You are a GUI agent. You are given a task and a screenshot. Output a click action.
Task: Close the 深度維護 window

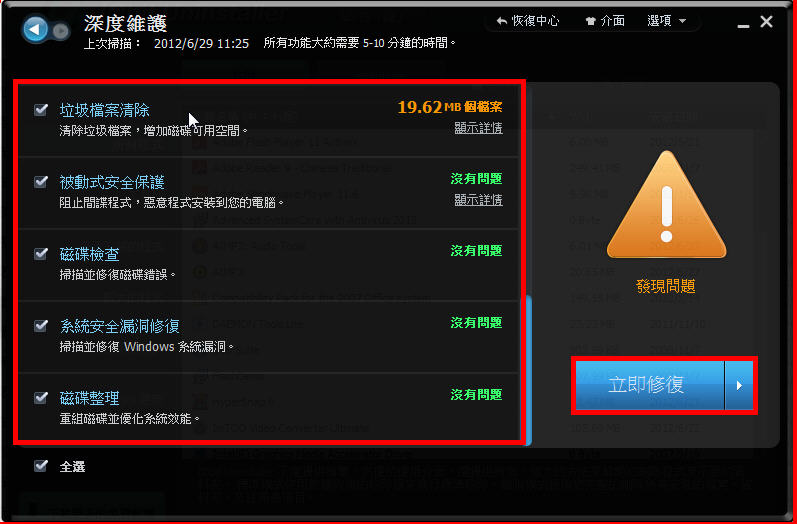(x=767, y=21)
